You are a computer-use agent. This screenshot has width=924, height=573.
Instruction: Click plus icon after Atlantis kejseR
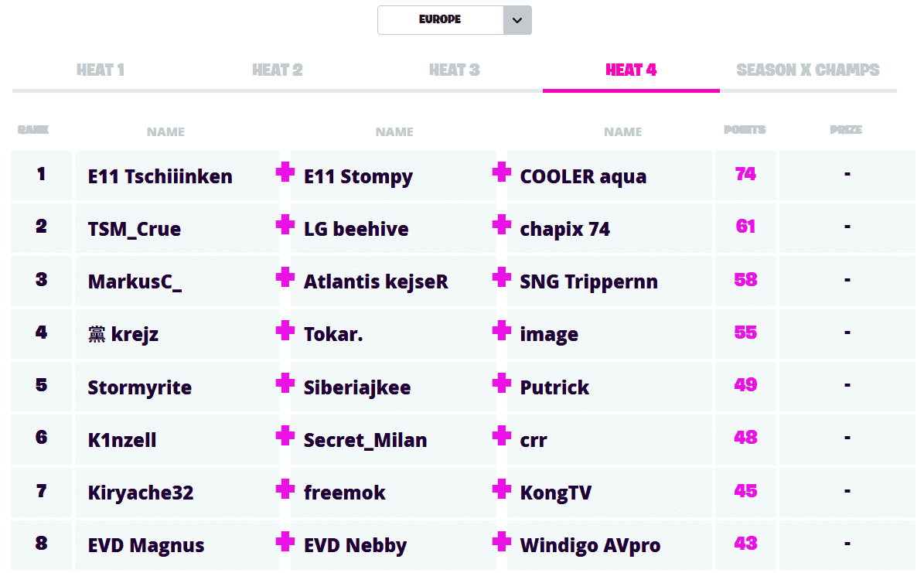pyautogui.click(x=502, y=278)
